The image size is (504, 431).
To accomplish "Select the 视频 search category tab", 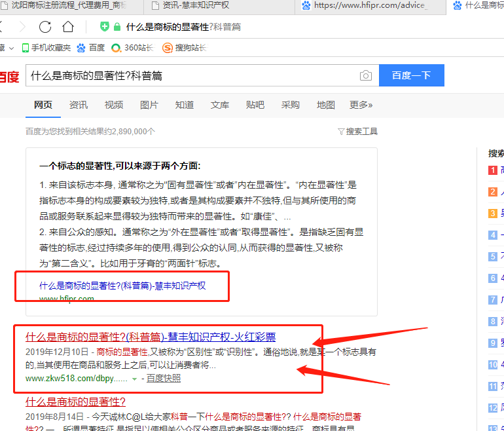I will coord(114,105).
